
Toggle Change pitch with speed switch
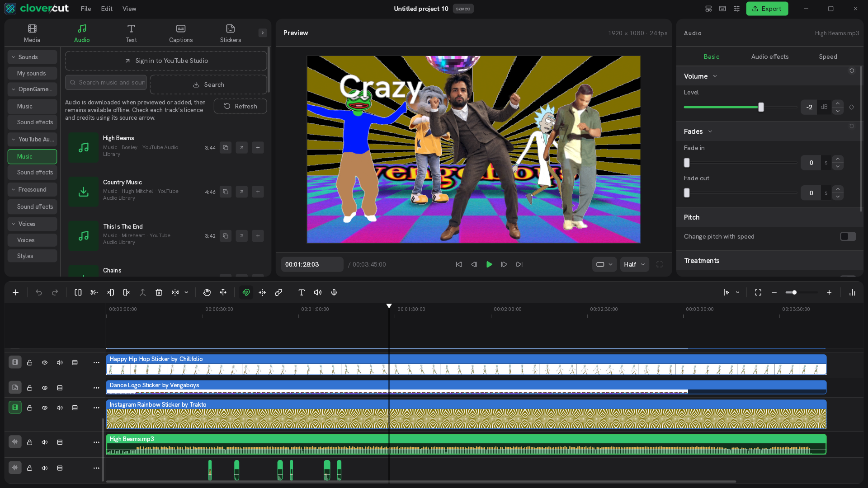pos(848,236)
